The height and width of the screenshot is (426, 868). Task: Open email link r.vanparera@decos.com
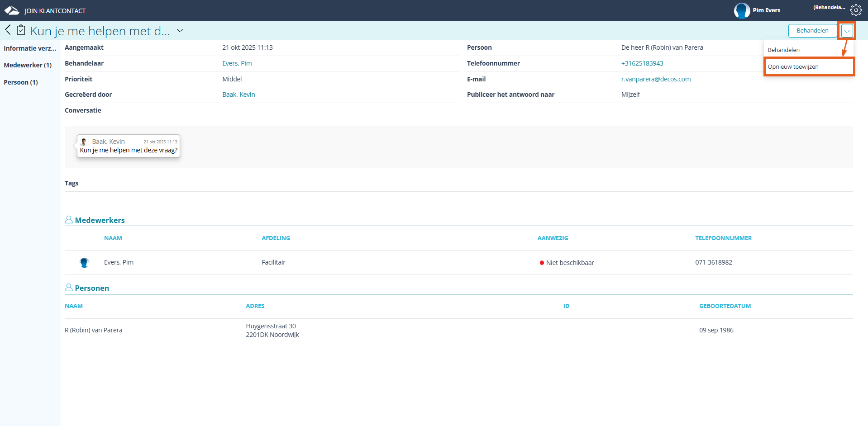coord(655,79)
